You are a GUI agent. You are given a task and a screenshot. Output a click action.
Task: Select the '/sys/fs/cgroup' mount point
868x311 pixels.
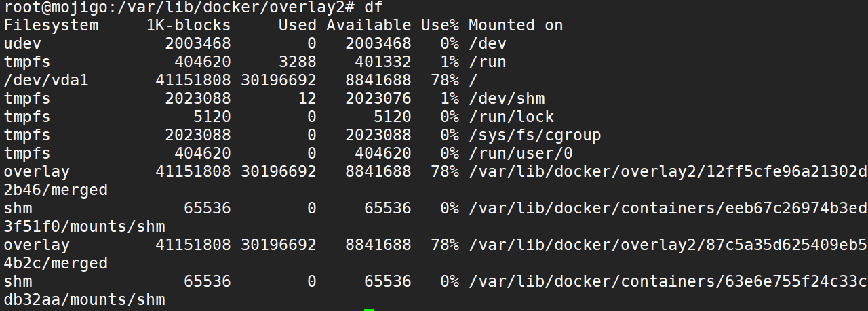[535, 136]
